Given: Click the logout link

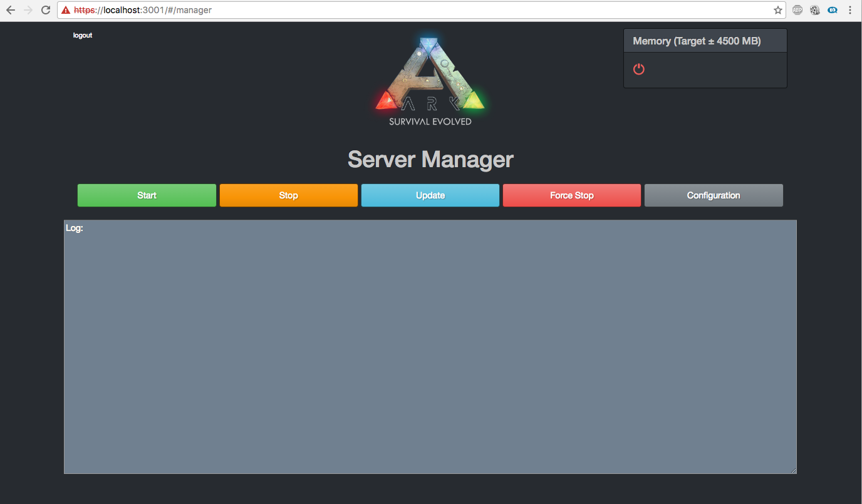Looking at the screenshot, I should pyautogui.click(x=83, y=36).
